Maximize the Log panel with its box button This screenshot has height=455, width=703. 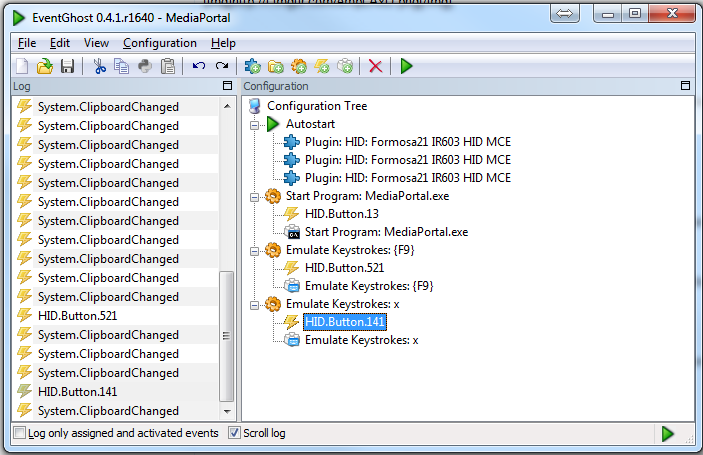click(x=228, y=86)
